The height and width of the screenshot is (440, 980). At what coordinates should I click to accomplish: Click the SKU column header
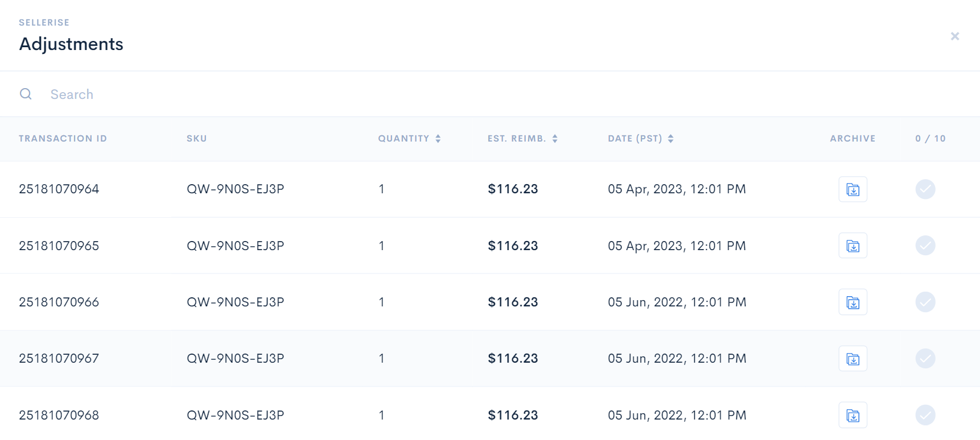(196, 139)
